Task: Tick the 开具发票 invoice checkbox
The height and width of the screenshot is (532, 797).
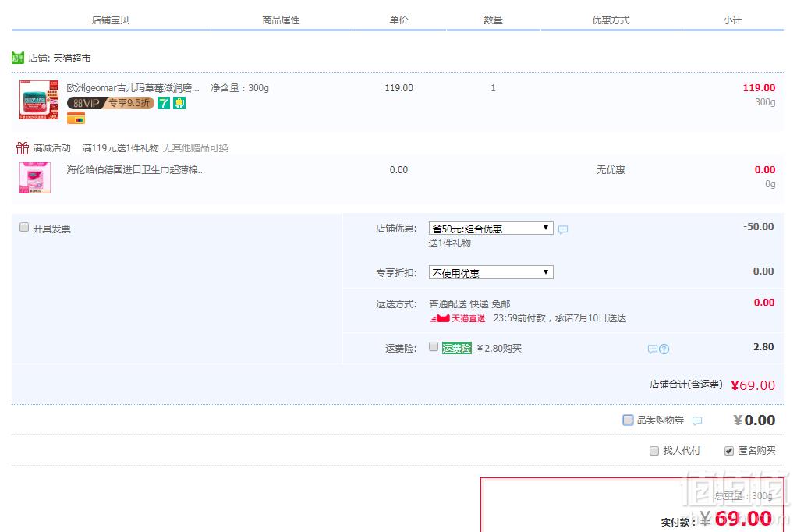Action: pyautogui.click(x=24, y=227)
